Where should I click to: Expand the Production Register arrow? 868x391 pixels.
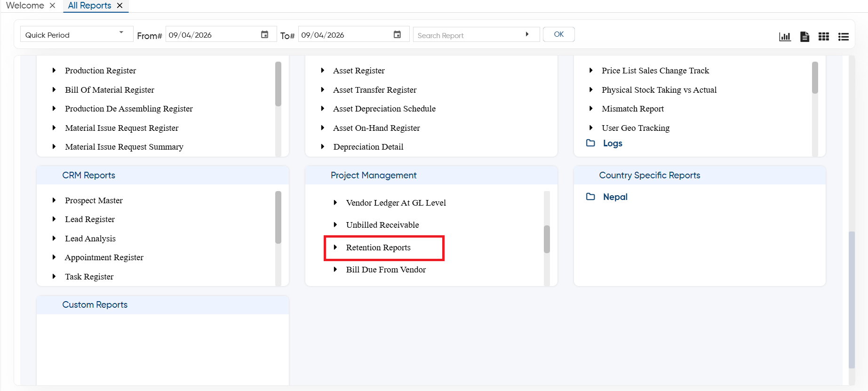click(54, 70)
